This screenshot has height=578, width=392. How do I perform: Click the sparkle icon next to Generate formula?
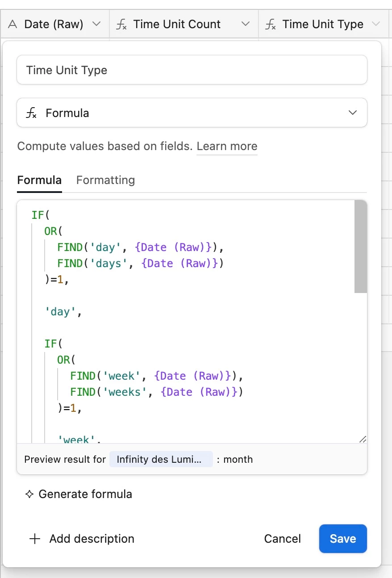[29, 494]
